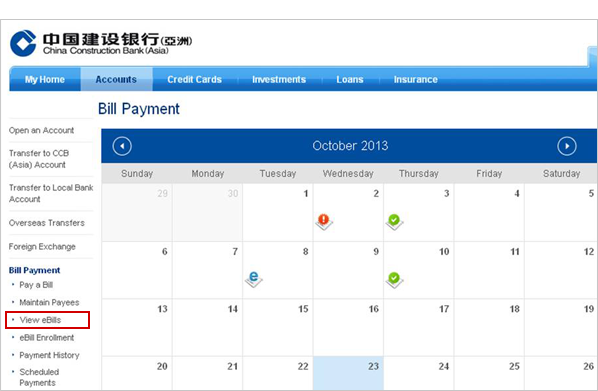Select day 13 on the calendar
This screenshot has width=598, height=391.
click(x=137, y=328)
